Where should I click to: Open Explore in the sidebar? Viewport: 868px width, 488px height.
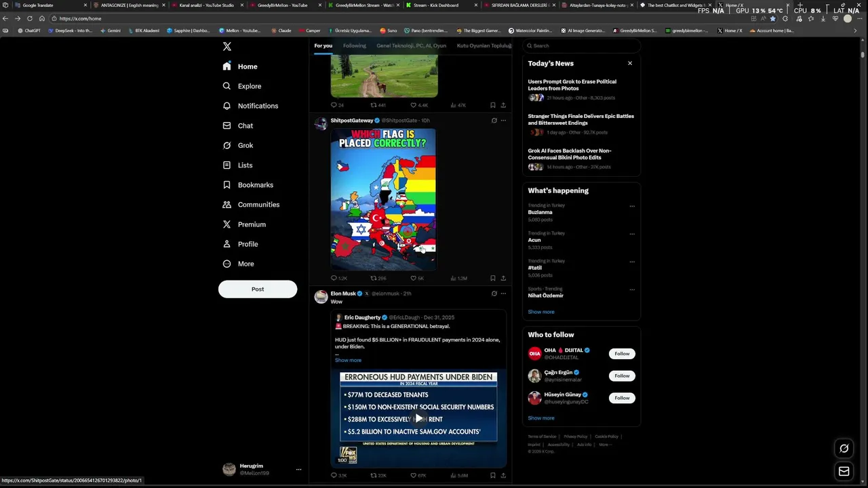242,86
